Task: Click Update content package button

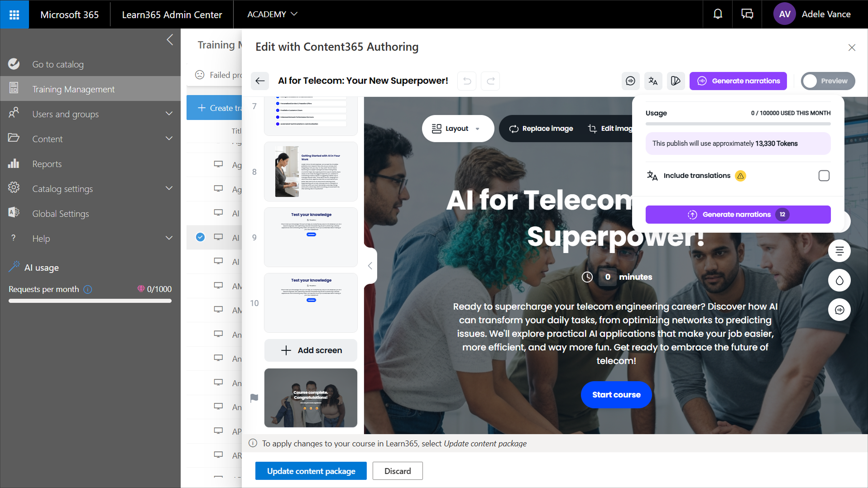Action: pos(311,471)
